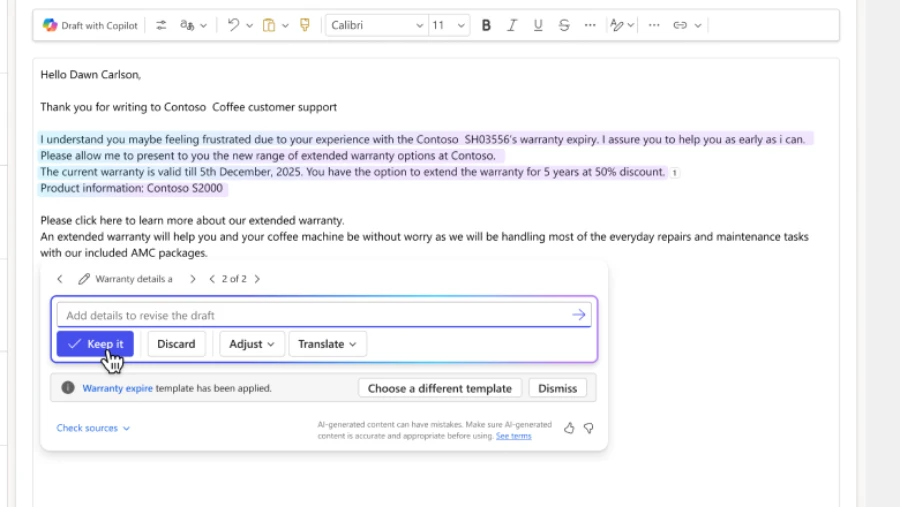
Task: Toggle underline formatting
Action: pyautogui.click(x=538, y=26)
